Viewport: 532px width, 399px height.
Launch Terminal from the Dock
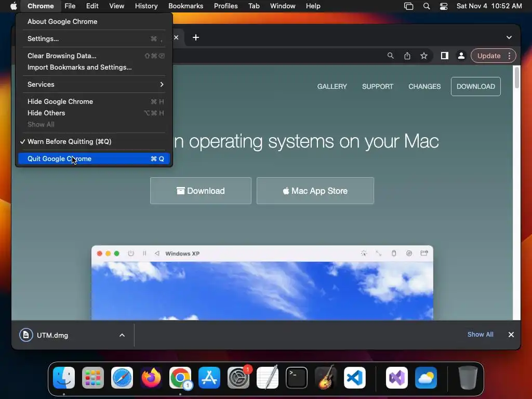297,378
